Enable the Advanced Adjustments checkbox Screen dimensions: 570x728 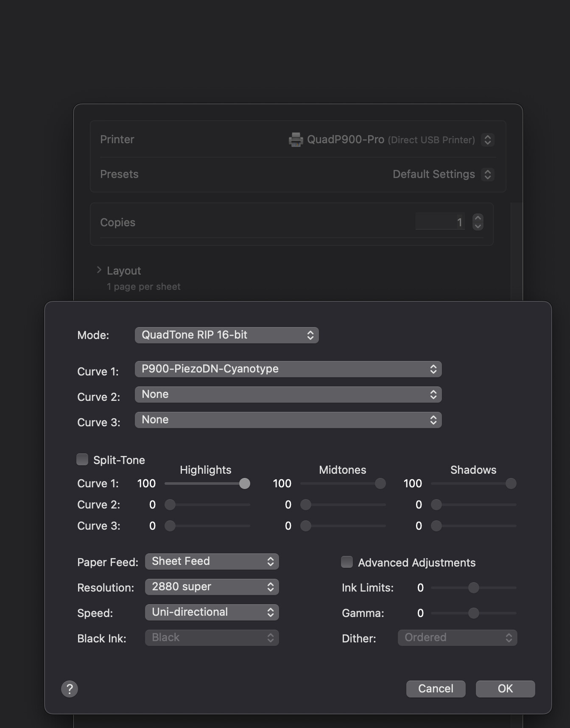(347, 562)
